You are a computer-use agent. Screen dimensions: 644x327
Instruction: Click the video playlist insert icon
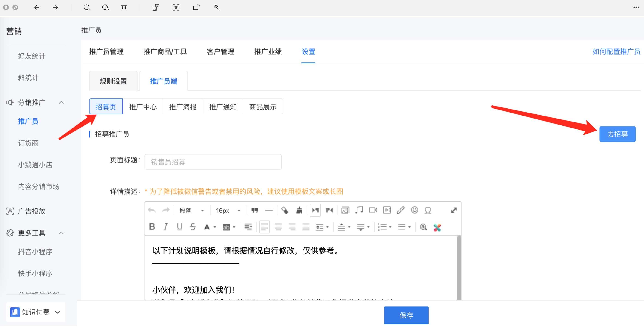pyautogui.click(x=387, y=210)
